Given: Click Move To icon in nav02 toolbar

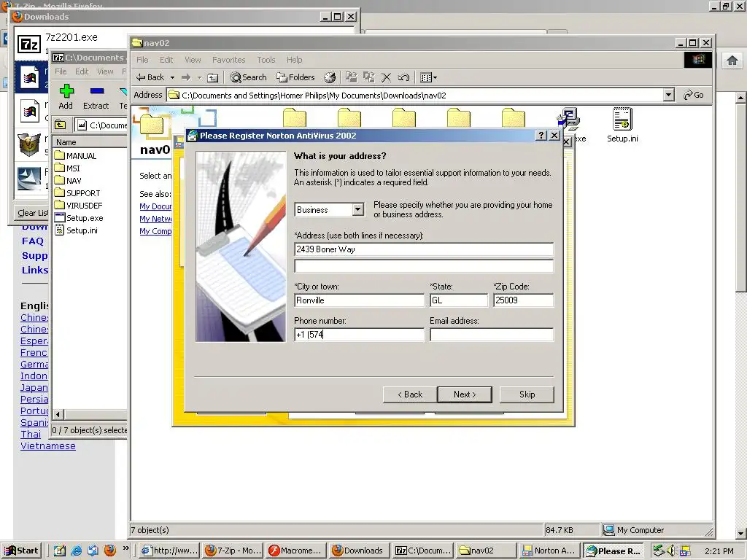Looking at the screenshot, I should [x=351, y=77].
